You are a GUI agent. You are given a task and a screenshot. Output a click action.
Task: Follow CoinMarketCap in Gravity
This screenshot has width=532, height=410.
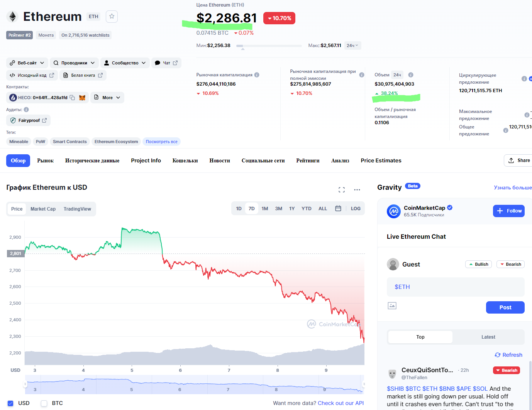509,211
